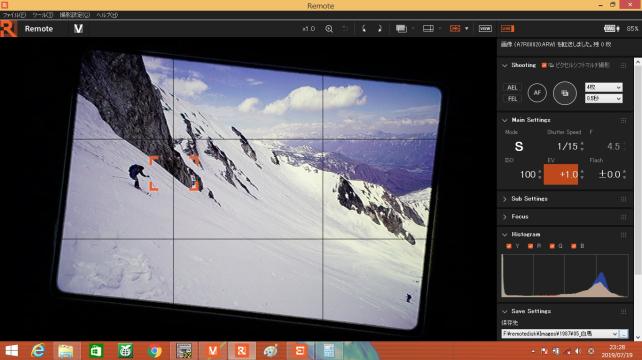Open Windows Start button
Viewport: 642px width, 360px height.
point(11,351)
